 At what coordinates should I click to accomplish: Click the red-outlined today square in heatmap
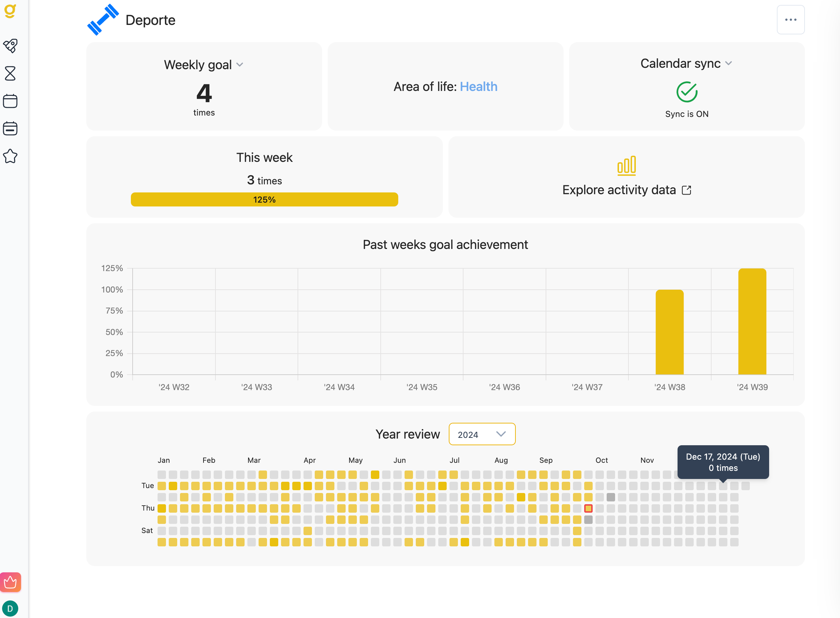click(x=588, y=508)
